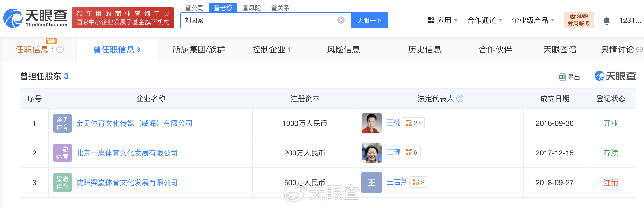Switch to 查公司 search tab
The image size is (644, 208).
pos(194,8)
